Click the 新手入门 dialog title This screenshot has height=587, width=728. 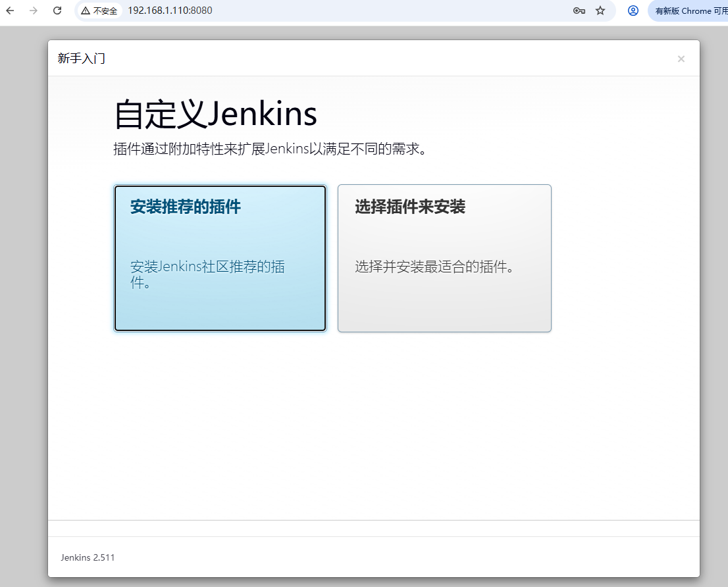pos(81,59)
